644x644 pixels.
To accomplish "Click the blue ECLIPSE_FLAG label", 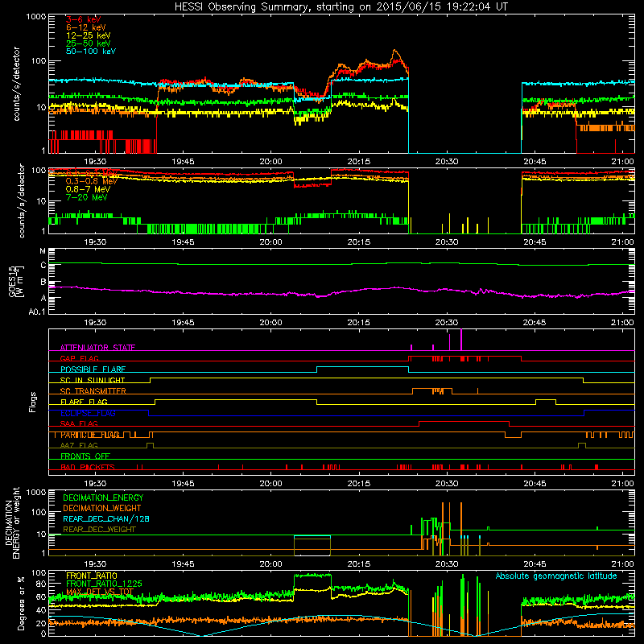I will 88,413.
